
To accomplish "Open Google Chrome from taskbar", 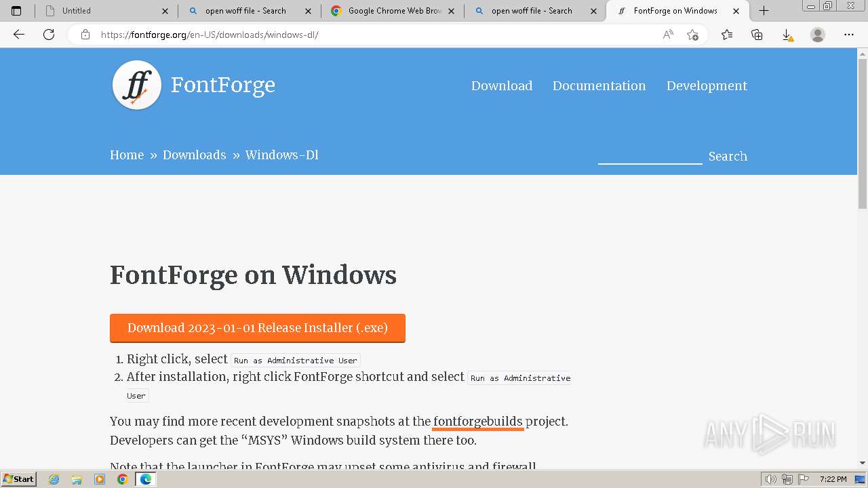I will [123, 479].
